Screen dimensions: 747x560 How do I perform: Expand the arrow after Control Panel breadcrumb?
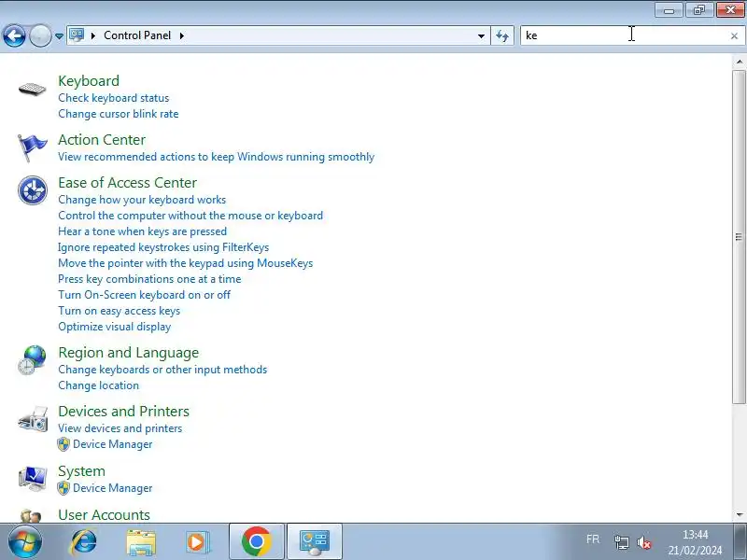click(x=182, y=35)
